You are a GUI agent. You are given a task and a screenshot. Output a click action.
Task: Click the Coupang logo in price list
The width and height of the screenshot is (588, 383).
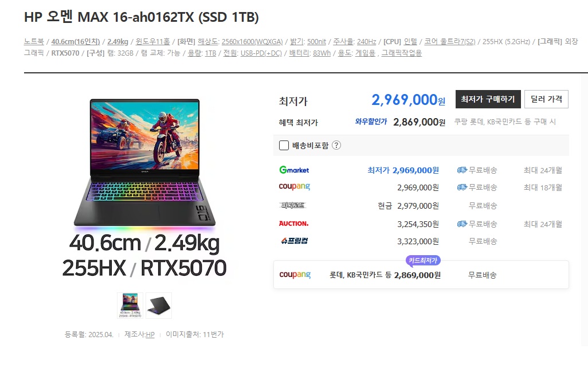[295, 186]
